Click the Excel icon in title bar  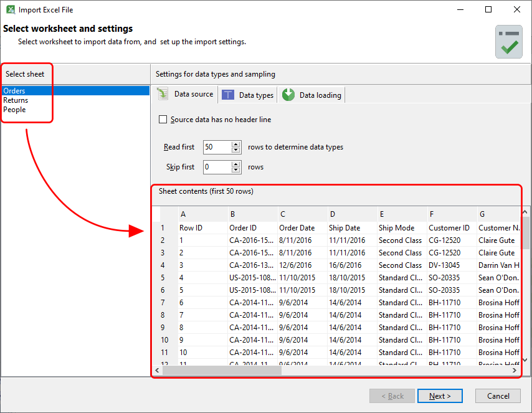tap(10, 10)
